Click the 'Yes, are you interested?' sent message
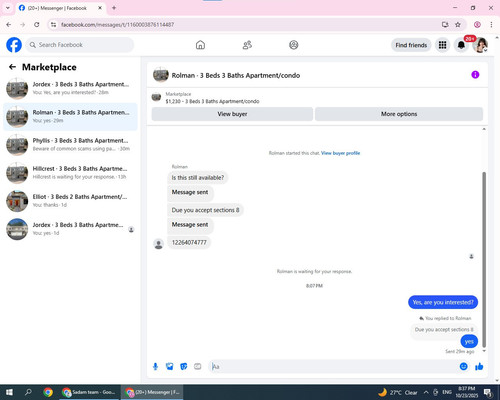Image resolution: width=500 pixels, height=400 pixels. tap(443, 302)
